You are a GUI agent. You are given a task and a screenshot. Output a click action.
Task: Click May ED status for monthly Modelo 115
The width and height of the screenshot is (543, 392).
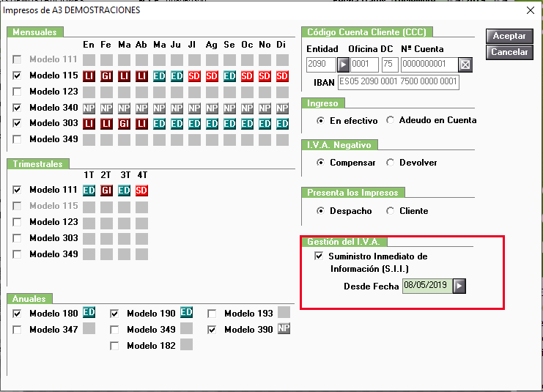click(x=159, y=76)
